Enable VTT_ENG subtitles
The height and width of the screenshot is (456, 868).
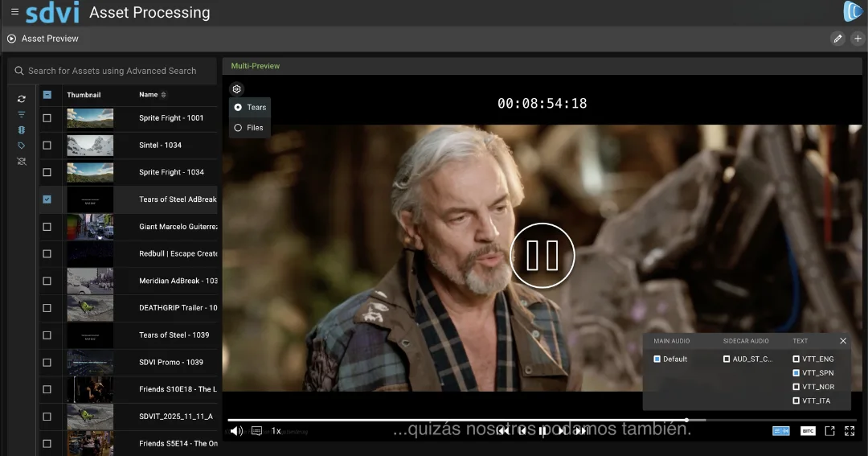pos(796,359)
